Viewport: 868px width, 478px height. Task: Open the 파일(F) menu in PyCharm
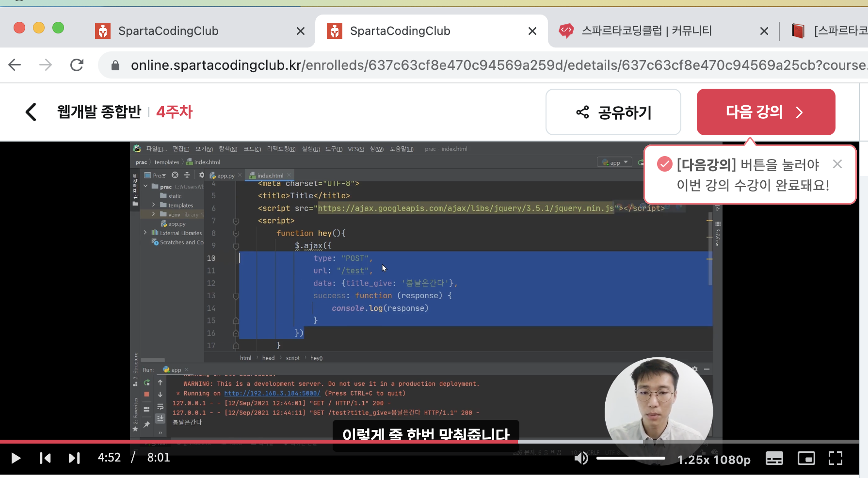156,149
